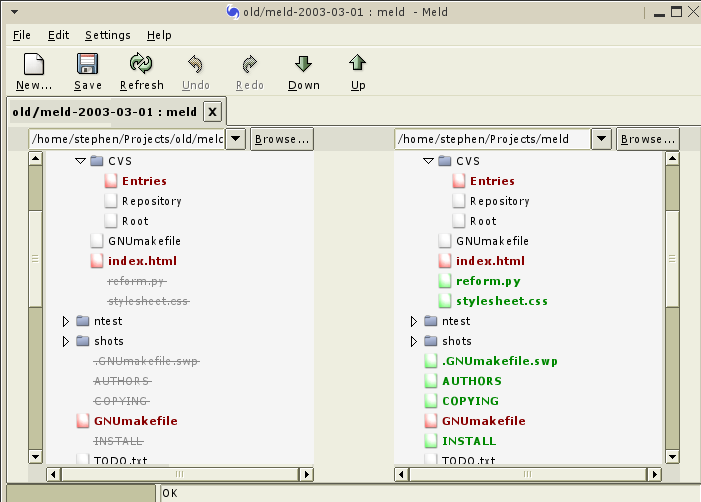Click green file icon beside stylesheet.css
Viewport: 701px width, 502px height.
(444, 301)
